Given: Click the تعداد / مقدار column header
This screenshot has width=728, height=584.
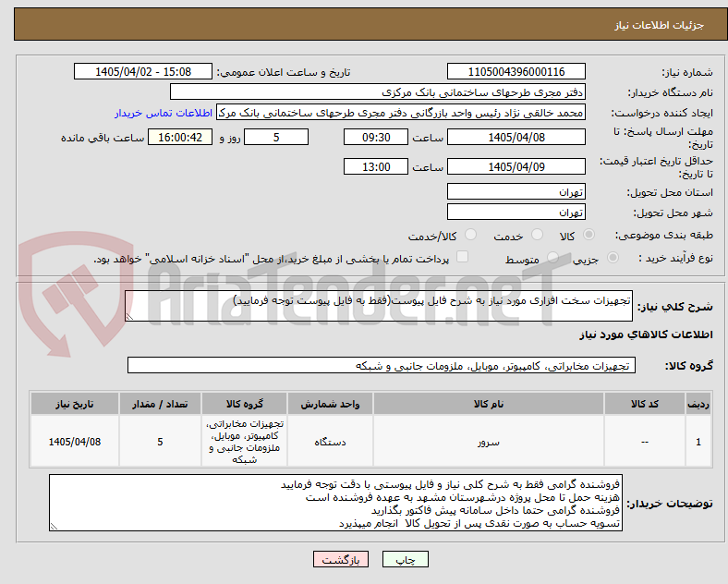Looking at the screenshot, I should click(160, 404).
